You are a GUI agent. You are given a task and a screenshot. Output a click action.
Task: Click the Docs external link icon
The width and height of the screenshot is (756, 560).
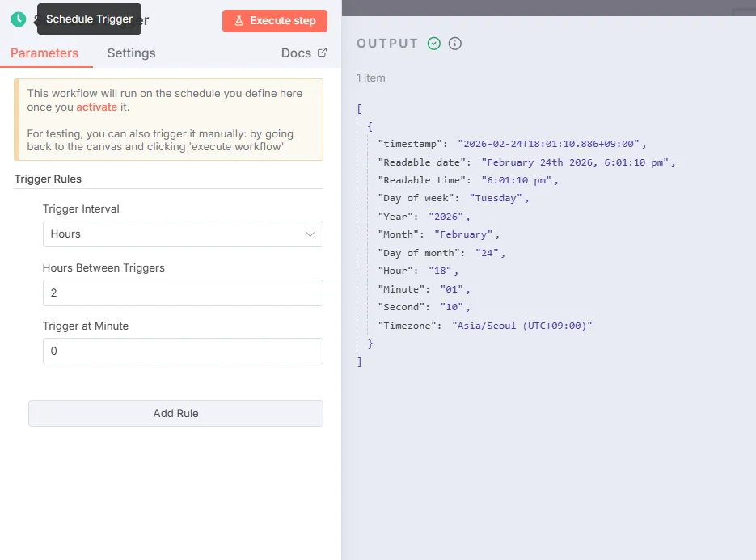[x=323, y=53]
